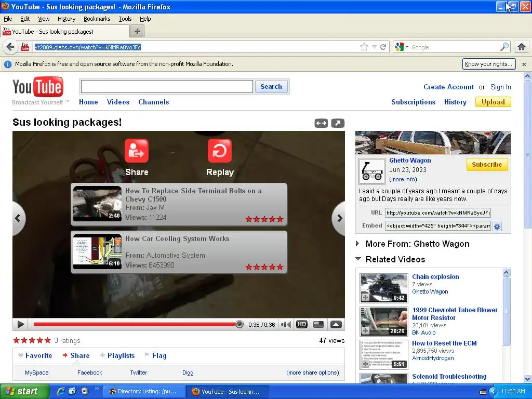532x399 pixels.
Task: Open a new tab with plus button
Action: click(137, 31)
